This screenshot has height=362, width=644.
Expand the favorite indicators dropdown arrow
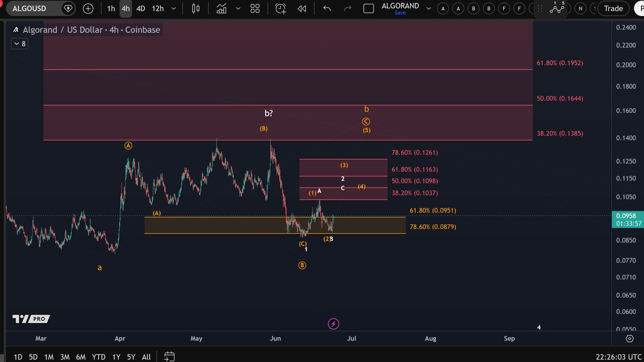(238, 9)
